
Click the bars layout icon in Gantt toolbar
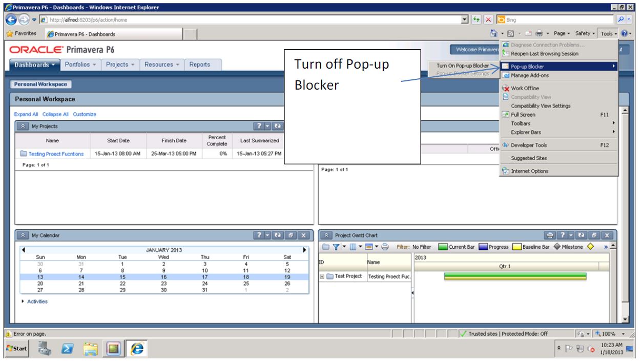click(x=369, y=247)
